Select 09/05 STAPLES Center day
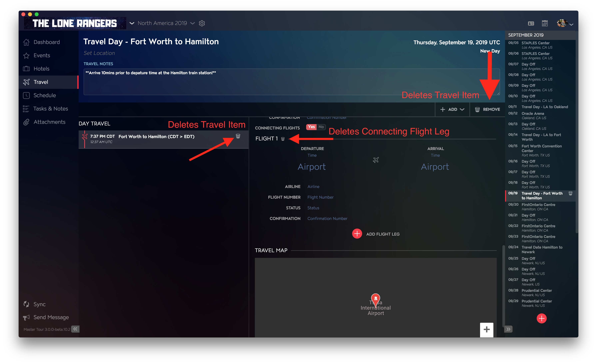 click(x=540, y=45)
